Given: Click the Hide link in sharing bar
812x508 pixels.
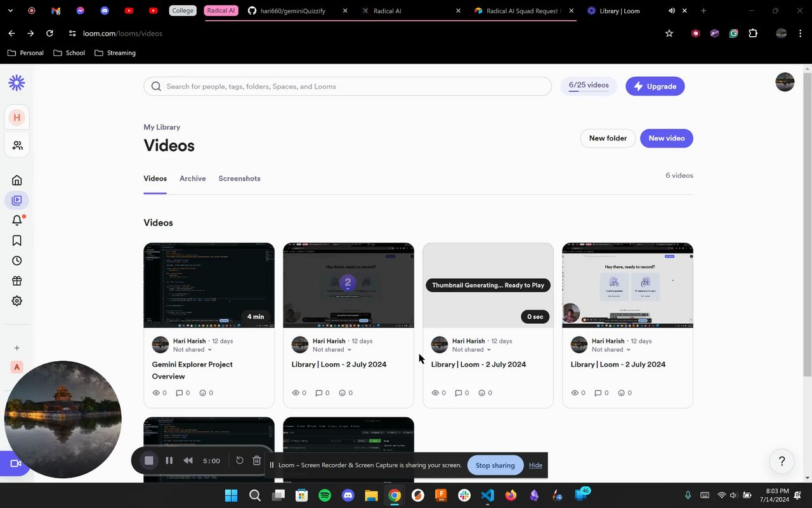Looking at the screenshot, I should coord(535,465).
